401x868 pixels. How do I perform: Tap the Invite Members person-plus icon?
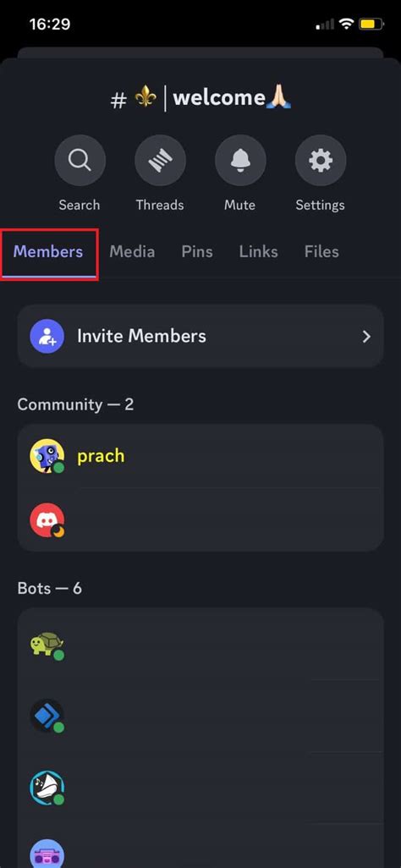47,336
